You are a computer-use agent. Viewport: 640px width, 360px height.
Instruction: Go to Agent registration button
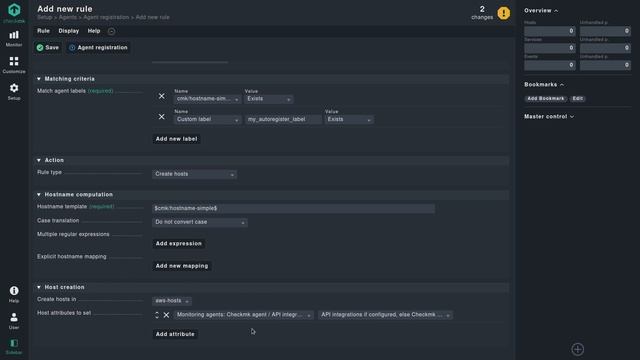pyautogui.click(x=98, y=48)
